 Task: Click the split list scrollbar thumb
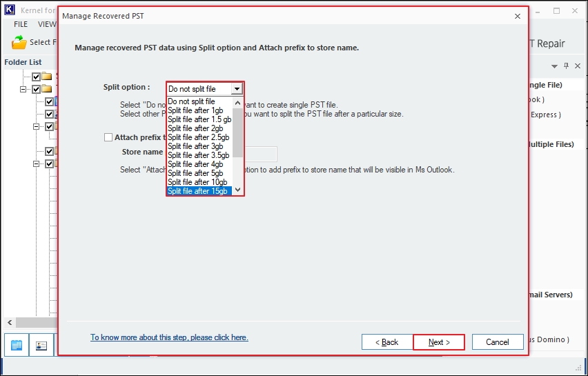[x=237, y=132]
